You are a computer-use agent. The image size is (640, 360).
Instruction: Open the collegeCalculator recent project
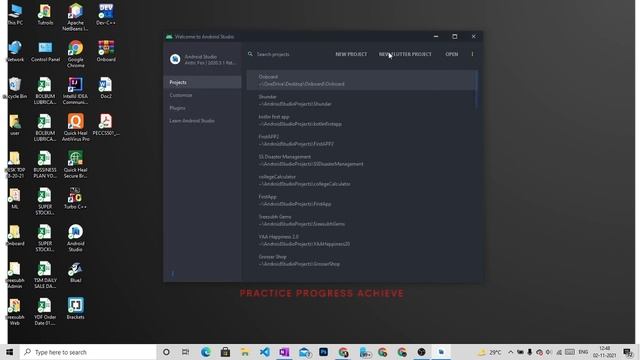coord(361,180)
